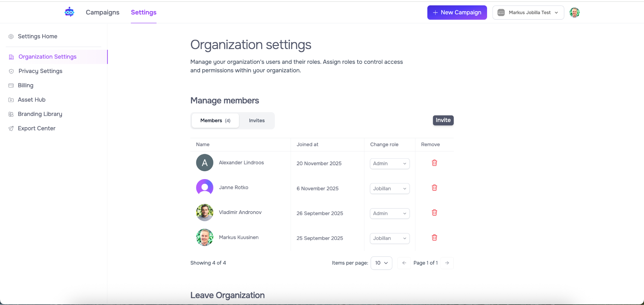Navigate to Billing in sidebar
The image size is (644, 305).
coord(25,85)
